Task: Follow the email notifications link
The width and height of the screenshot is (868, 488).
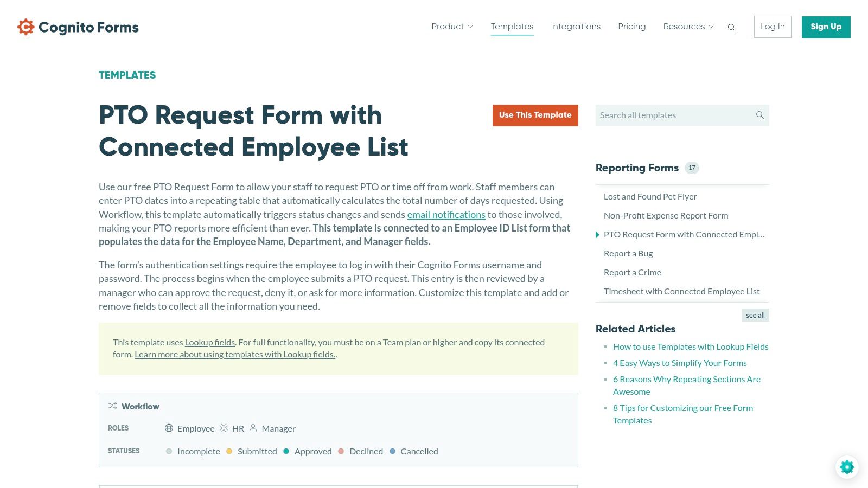Action: point(446,215)
